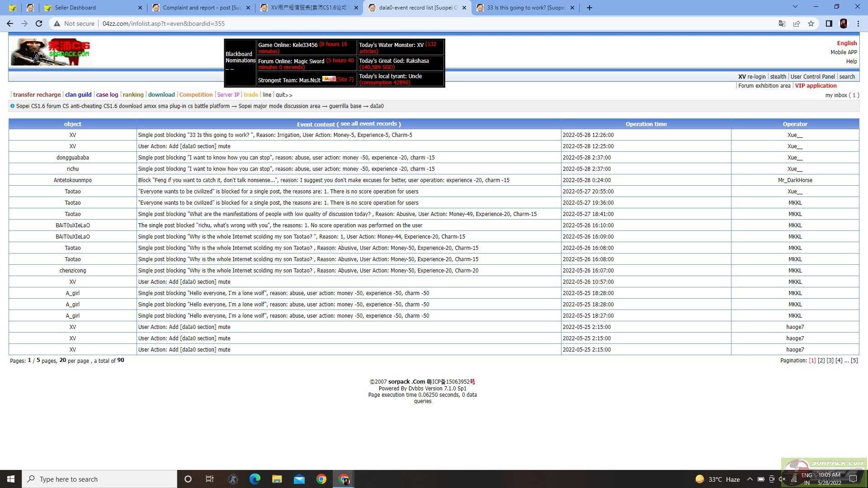
Task: Click the English language link
Action: point(847,43)
